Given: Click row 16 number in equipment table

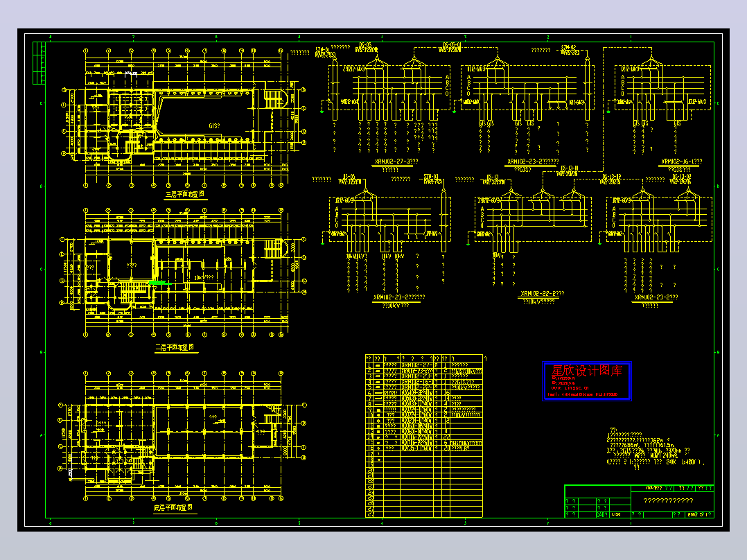Looking at the screenshot, I should pos(369,448).
